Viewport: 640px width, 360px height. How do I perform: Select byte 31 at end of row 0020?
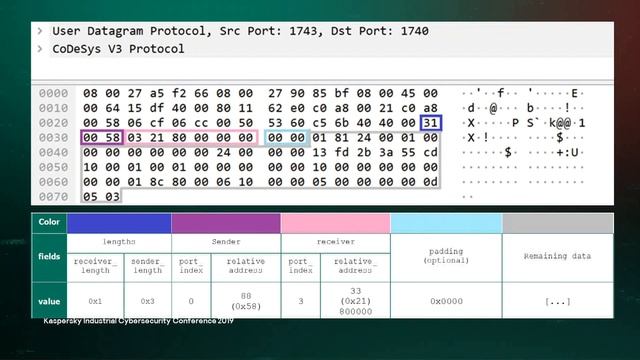click(x=431, y=123)
